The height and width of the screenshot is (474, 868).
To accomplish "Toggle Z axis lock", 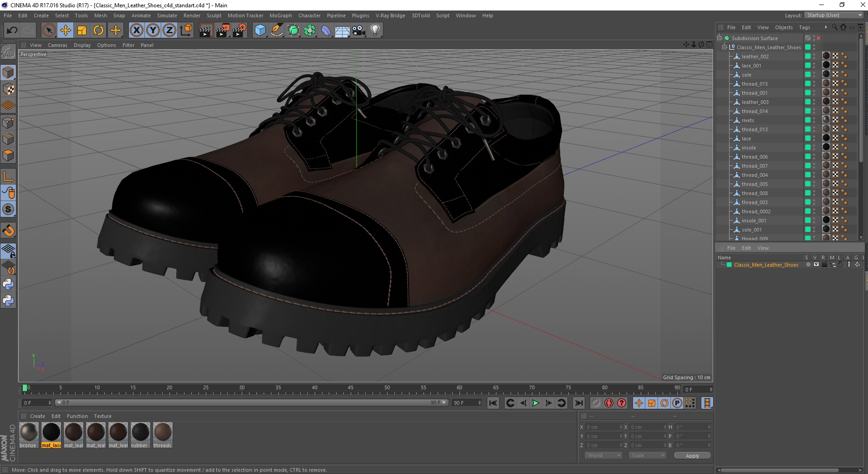I will click(169, 31).
